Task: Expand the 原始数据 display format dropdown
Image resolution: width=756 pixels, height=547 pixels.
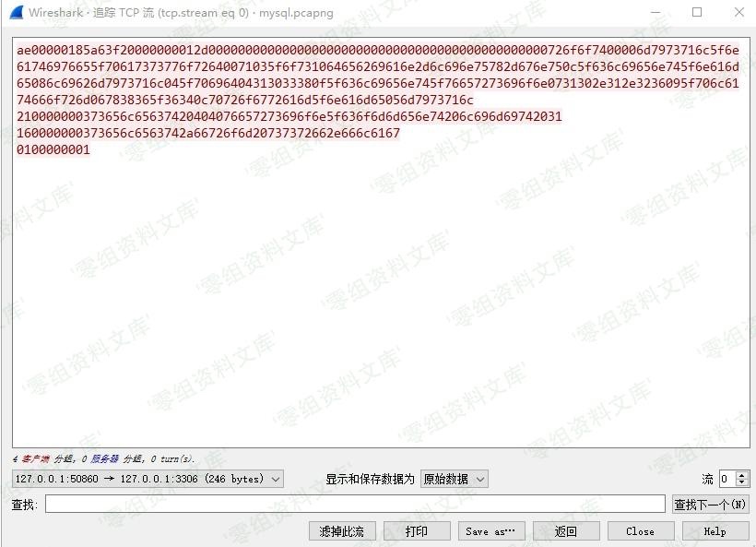Action: tap(455, 479)
